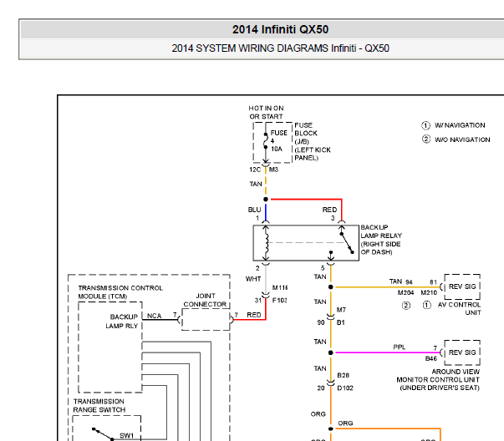Click the 'BACKUP LAMP RELAY' label
This screenshot has width=504, height=441.
click(x=381, y=240)
